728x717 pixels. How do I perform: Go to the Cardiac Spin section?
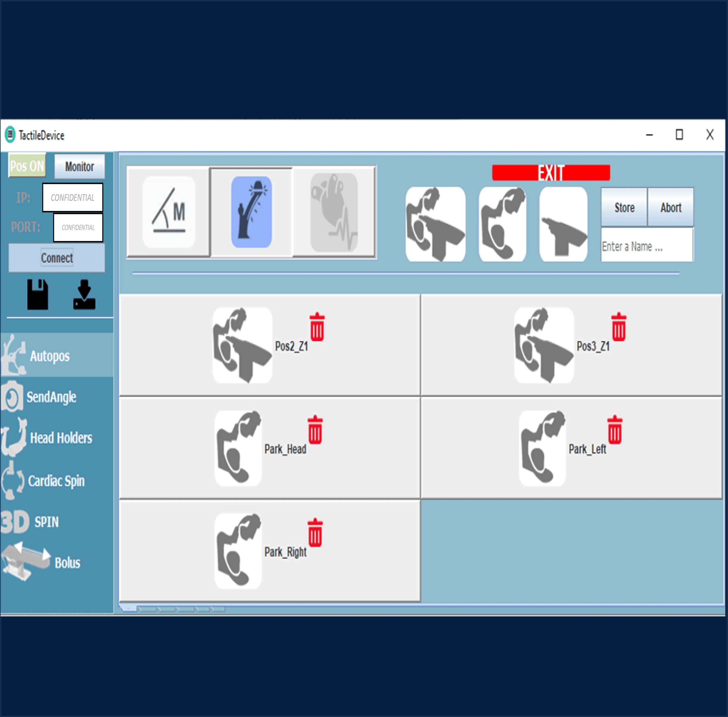[56, 481]
